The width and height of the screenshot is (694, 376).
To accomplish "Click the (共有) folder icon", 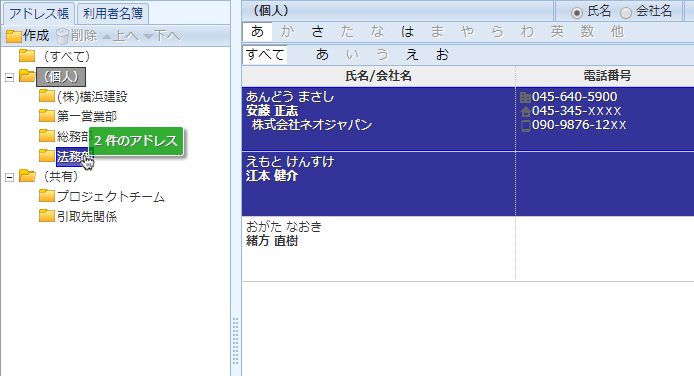I will [27, 176].
